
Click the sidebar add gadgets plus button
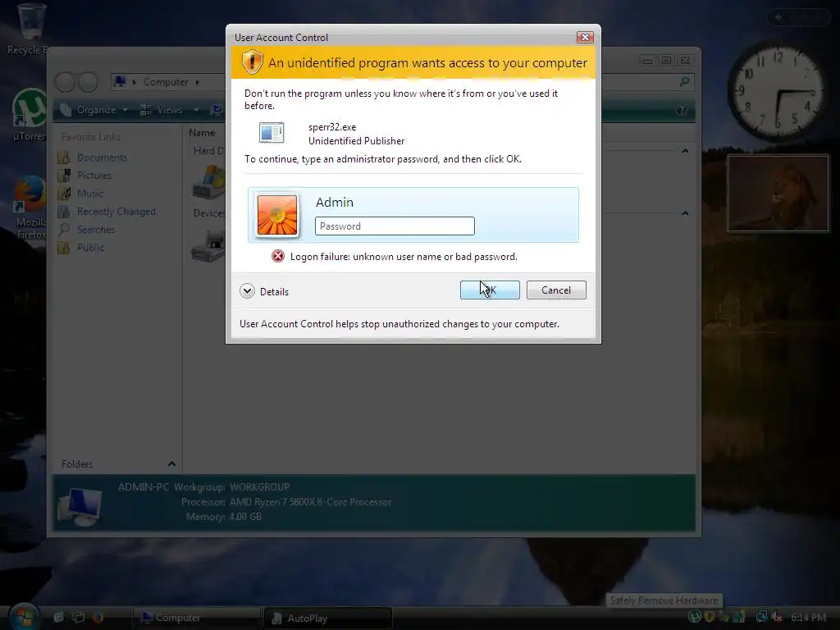point(778,18)
